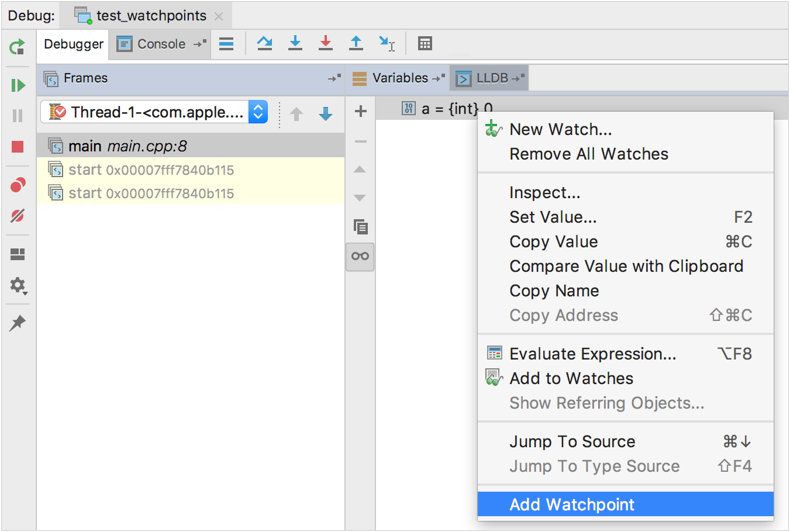The height and width of the screenshot is (532, 790).
Task: Go to the previous frame (up arrow)
Action: tap(296, 113)
